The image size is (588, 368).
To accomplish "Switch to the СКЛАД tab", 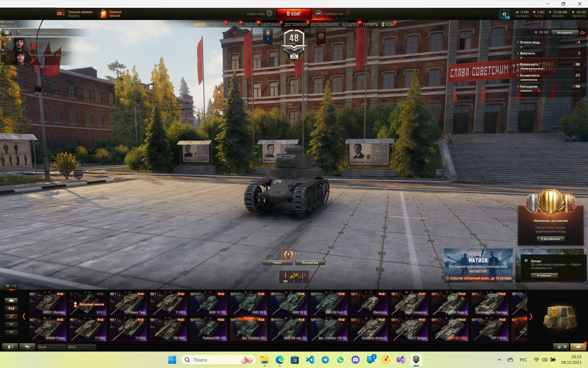I will click(x=235, y=25).
